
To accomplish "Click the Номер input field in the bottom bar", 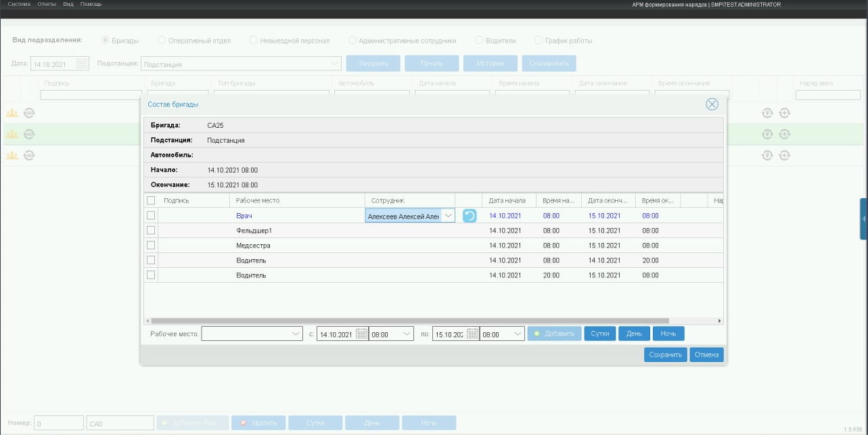I will [x=59, y=423].
